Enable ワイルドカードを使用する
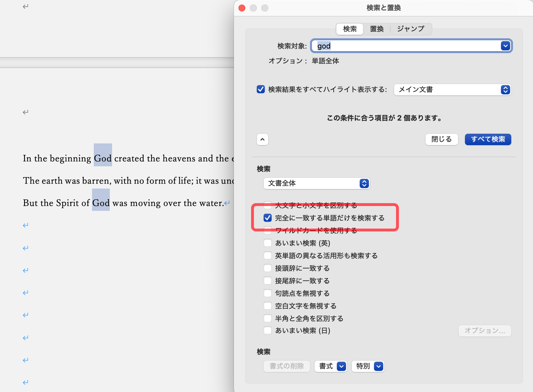Image resolution: width=533 pixels, height=392 pixels. click(x=267, y=230)
